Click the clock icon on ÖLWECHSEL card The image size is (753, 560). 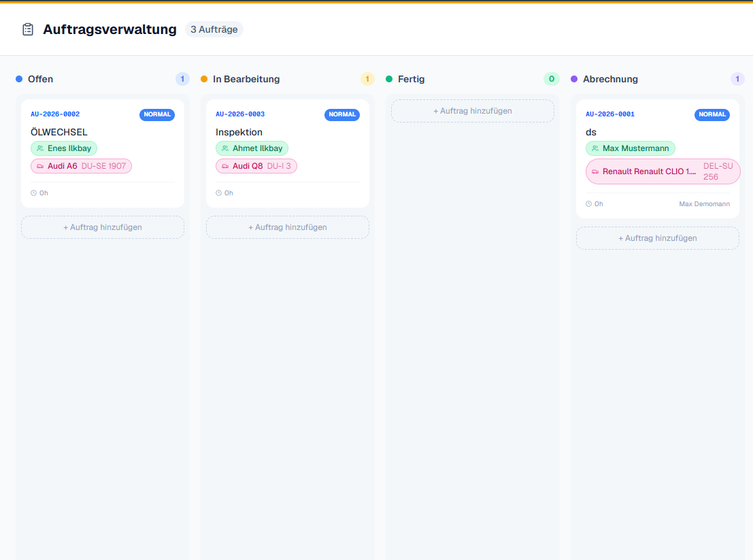33,193
